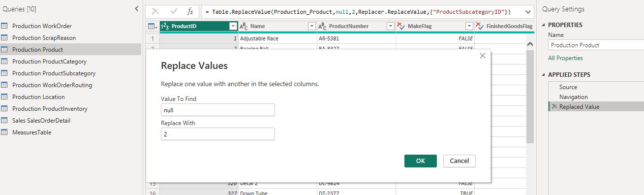
Task: Click the table icon beside Production ProductCategory
Action: pos(4,62)
